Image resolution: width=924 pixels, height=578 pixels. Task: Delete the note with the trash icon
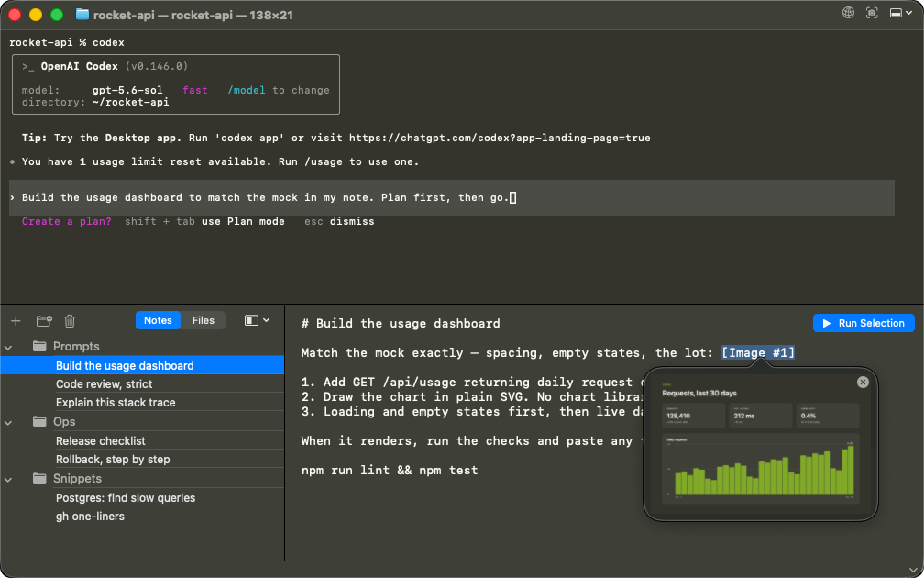tap(70, 321)
